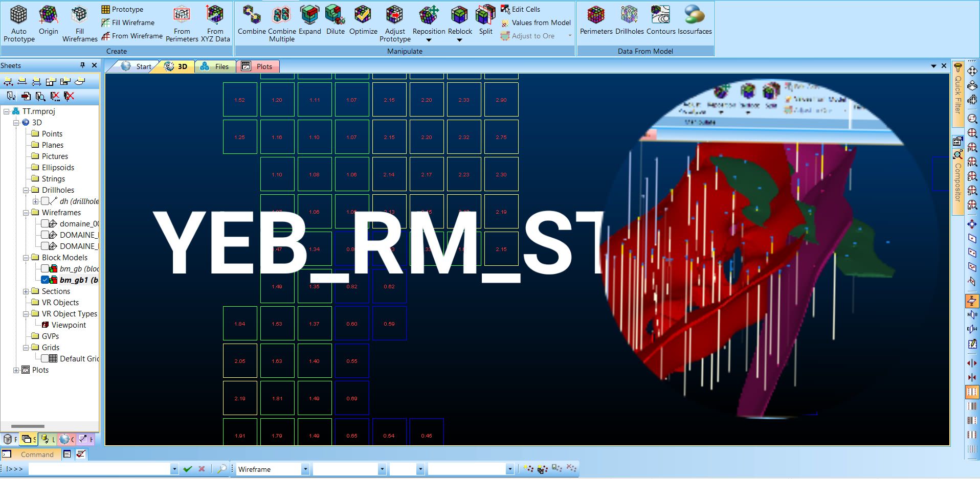Click the Prototype button
The height and width of the screenshot is (479, 980).
[123, 9]
